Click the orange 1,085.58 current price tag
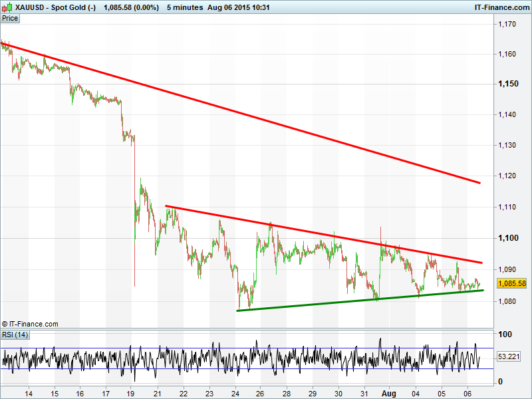 pyautogui.click(x=512, y=283)
